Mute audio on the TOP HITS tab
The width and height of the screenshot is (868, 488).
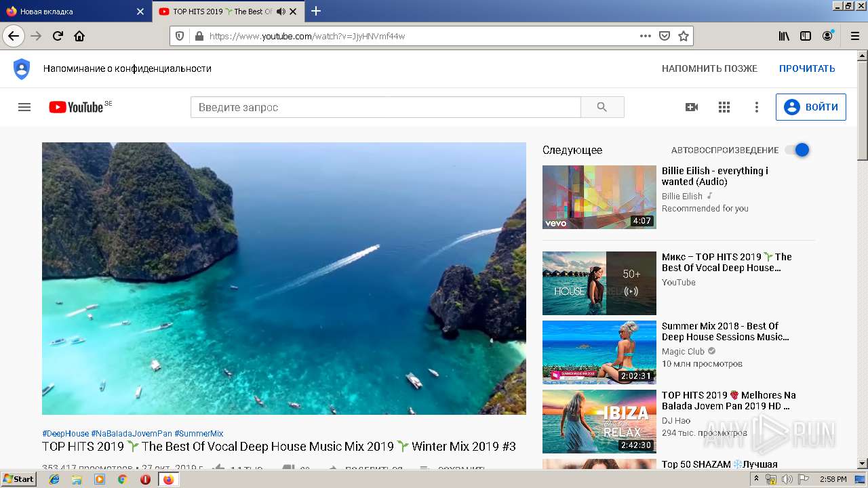[281, 12]
